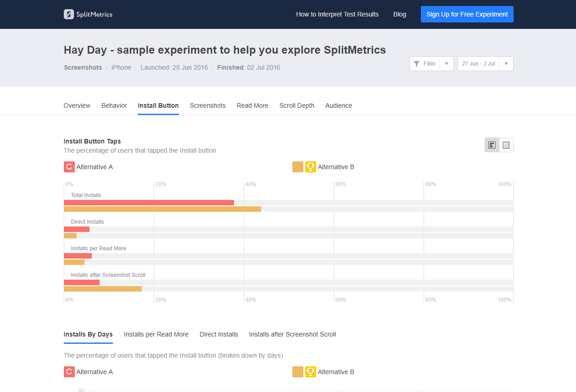576x392 pixels.
Task: Click the Filter funnel icon
Action: point(417,64)
